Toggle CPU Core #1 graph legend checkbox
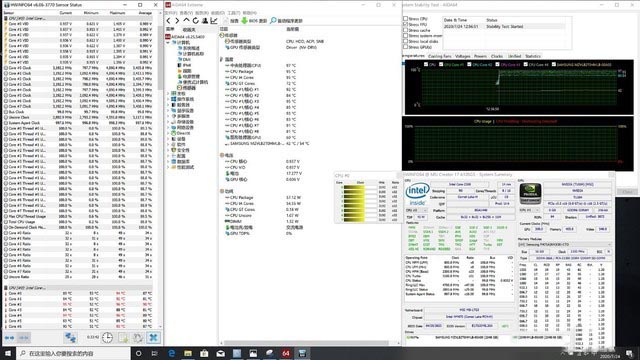Screen dimensions: 640x360 coord(441,64)
